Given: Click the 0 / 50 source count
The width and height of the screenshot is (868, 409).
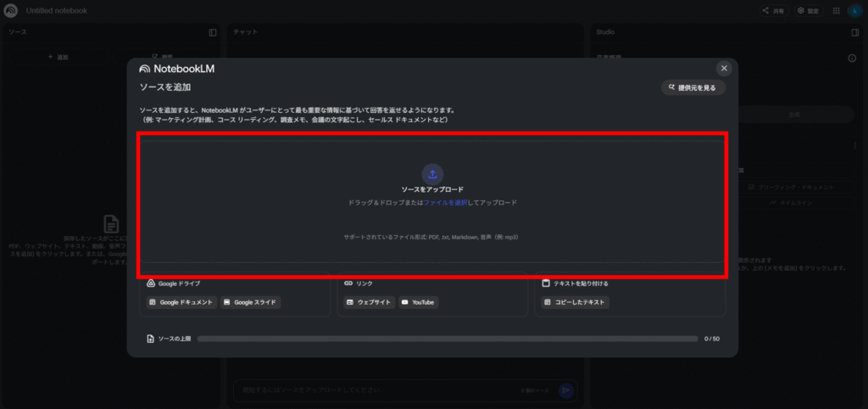Looking at the screenshot, I should point(712,339).
